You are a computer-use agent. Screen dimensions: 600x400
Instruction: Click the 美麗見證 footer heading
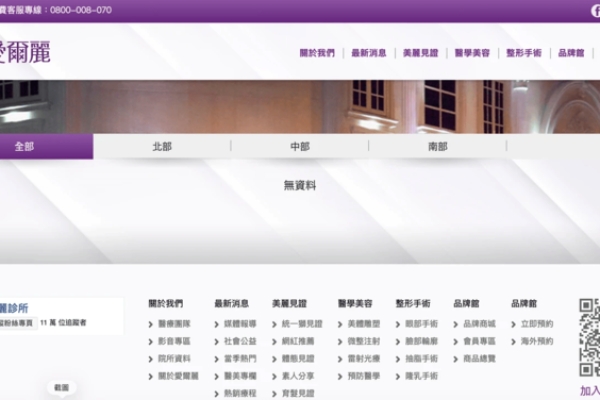coord(289,304)
